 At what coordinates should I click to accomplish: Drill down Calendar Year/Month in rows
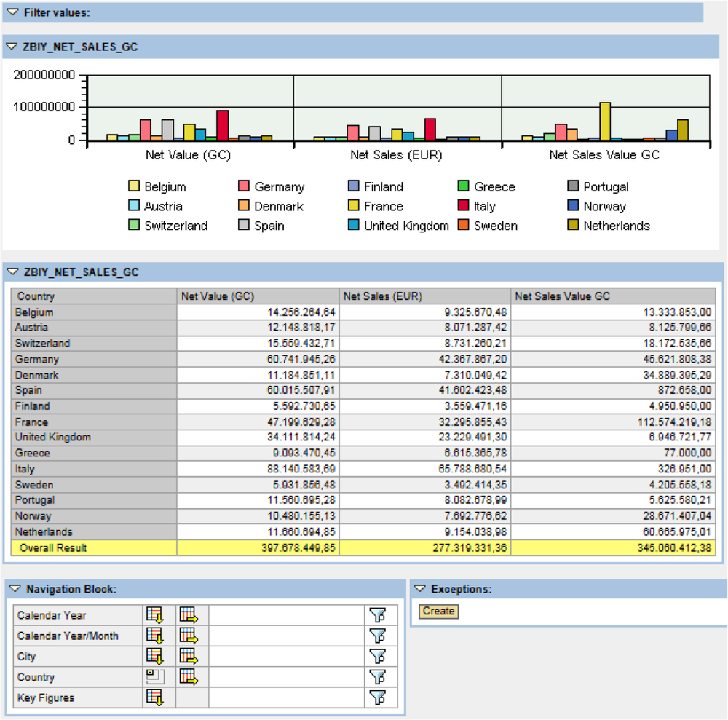pyautogui.click(x=154, y=636)
